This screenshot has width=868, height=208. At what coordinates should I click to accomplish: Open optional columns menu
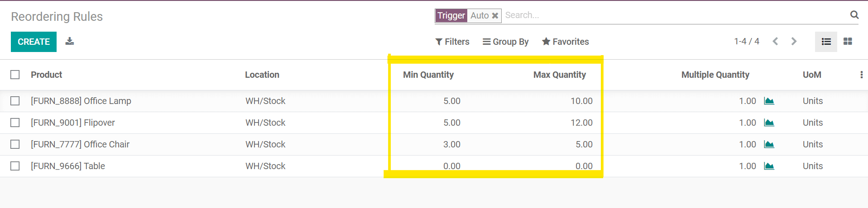pyautogui.click(x=861, y=75)
